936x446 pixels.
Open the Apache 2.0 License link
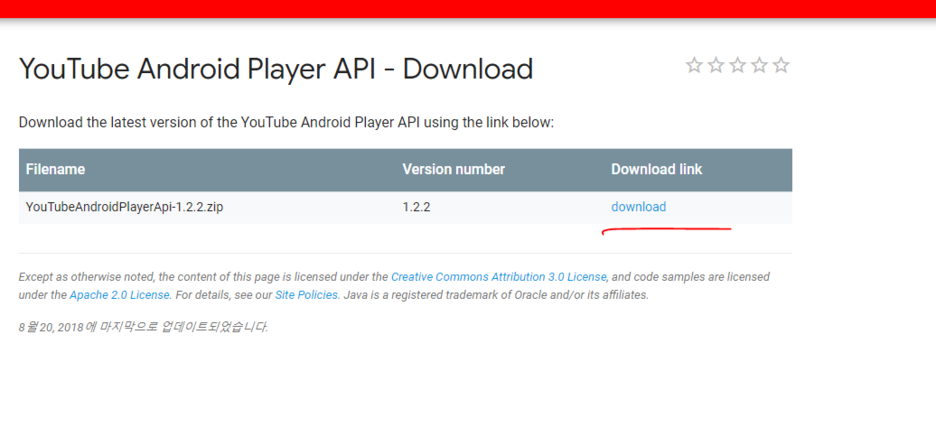tap(120, 295)
